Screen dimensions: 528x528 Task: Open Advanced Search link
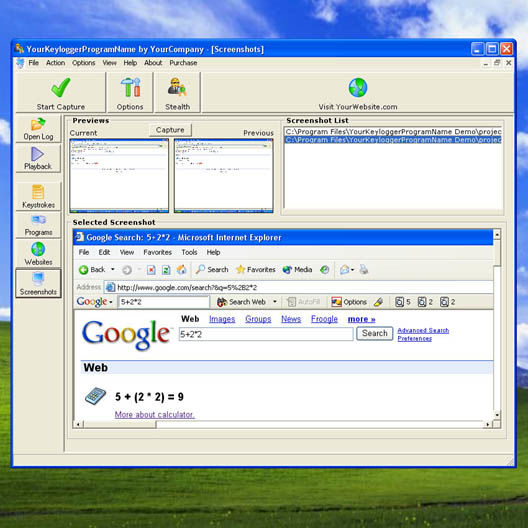(423, 330)
